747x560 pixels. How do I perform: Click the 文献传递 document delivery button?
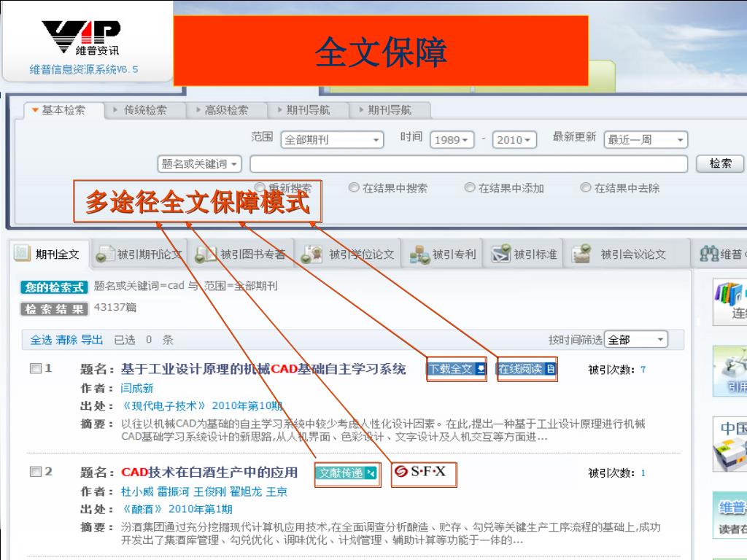[x=347, y=473]
